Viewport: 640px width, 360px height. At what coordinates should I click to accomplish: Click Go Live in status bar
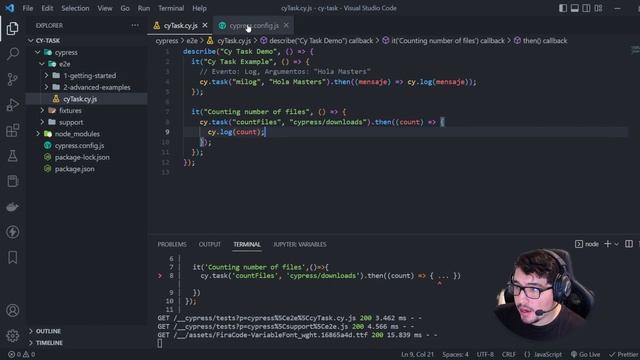tap(585, 354)
